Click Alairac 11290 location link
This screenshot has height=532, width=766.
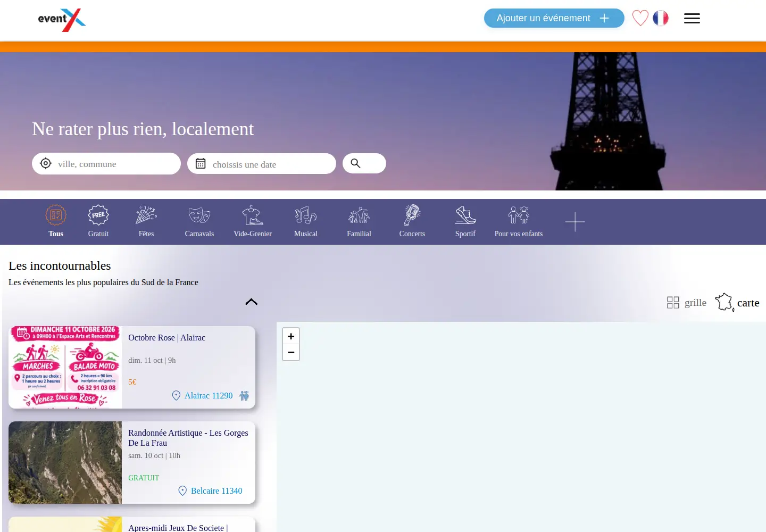tap(209, 396)
